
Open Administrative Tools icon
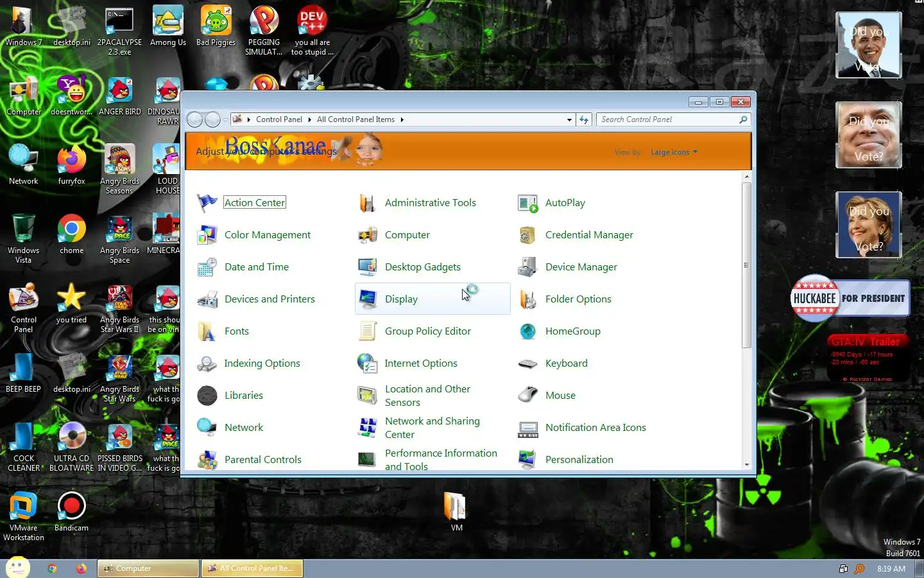pos(367,203)
